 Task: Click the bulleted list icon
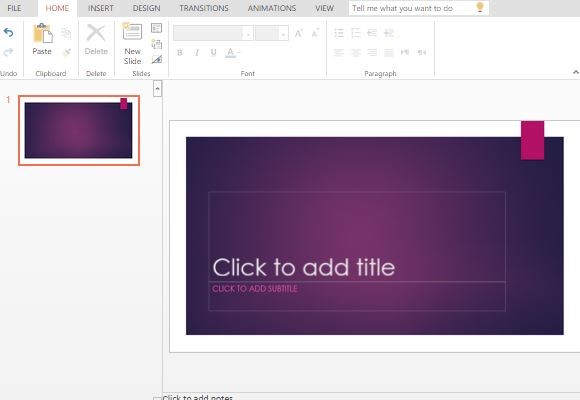(339, 33)
